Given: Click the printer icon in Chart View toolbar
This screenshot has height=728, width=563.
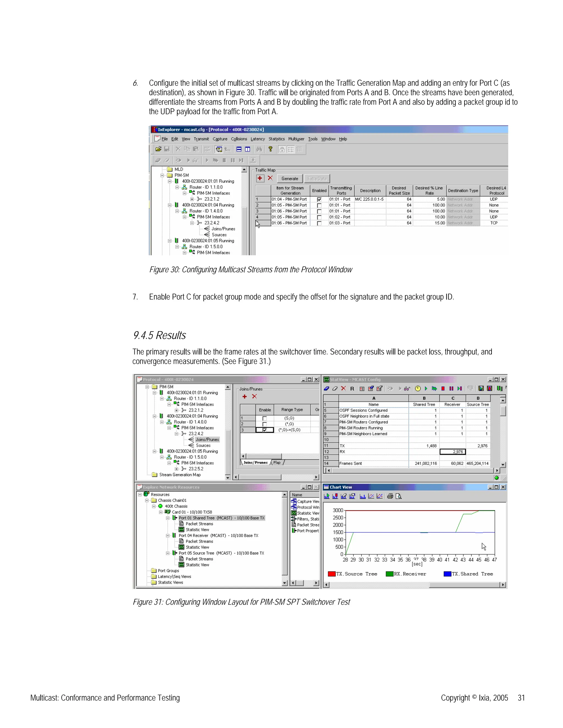Looking at the screenshot, I should pos(390,496).
